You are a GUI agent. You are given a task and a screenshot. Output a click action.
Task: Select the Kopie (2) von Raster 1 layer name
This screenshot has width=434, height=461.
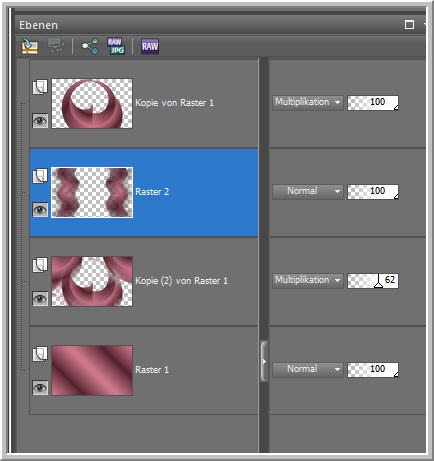point(182,281)
